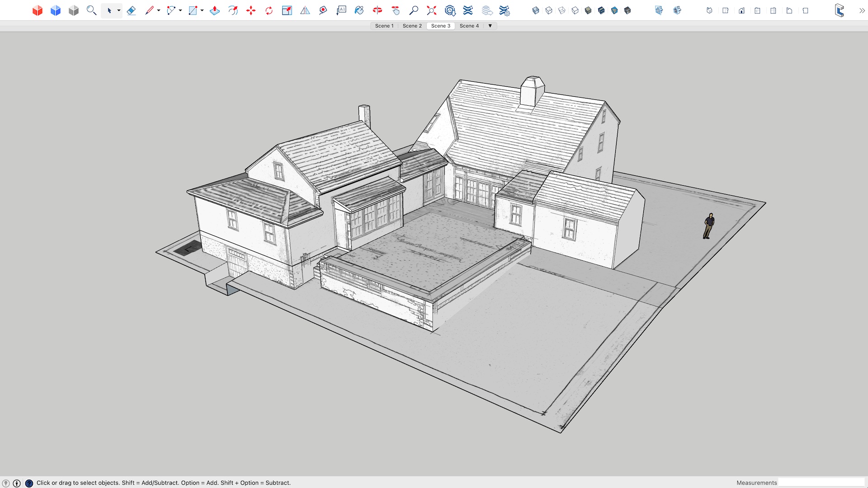Screen dimensions: 868x488
Task: Click the Zoom Extents icon
Action: [x=432, y=10]
